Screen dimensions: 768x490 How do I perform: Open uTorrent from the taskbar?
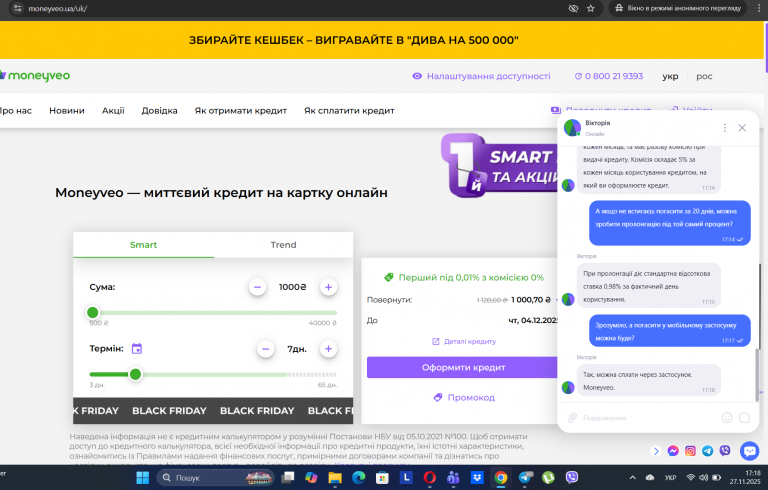pos(548,477)
